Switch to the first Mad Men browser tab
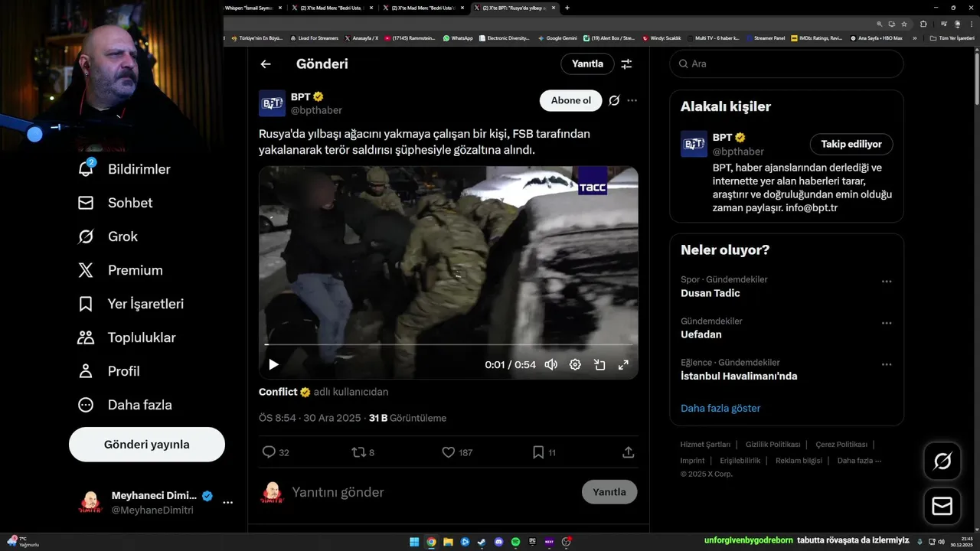980x551 pixels. (331, 8)
